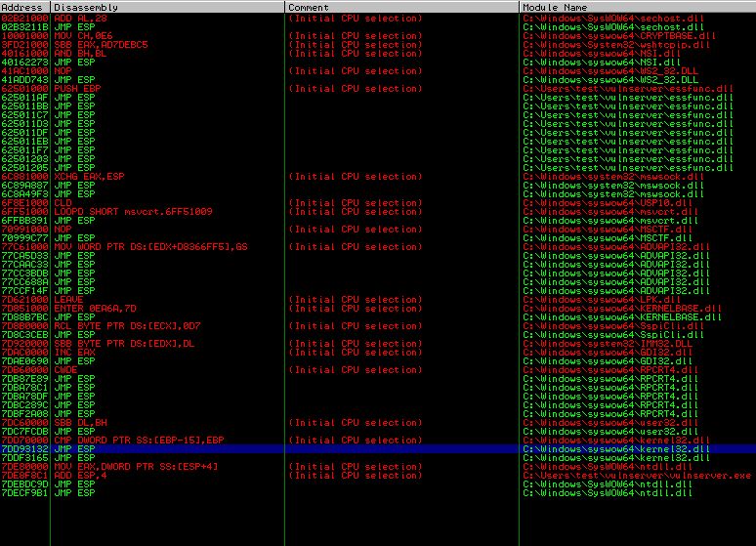This screenshot has width=756, height=546.
Task: Select the last row address 7DECF9B1
Action: 24,493
